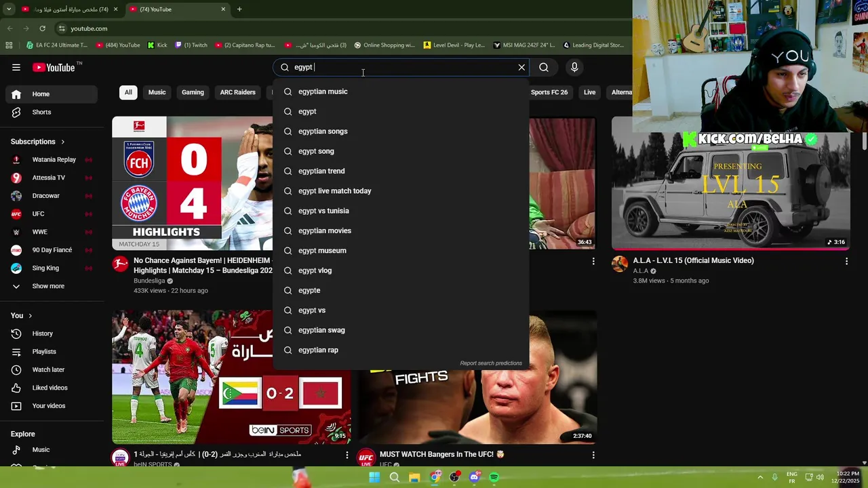
Task: Choose suggestion "egypt live match today"
Action: pyautogui.click(x=401, y=191)
